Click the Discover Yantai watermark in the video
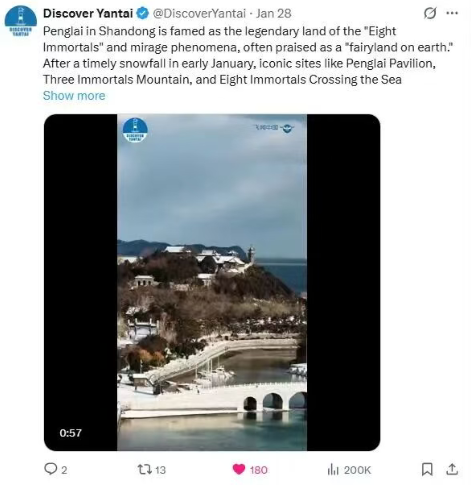The height and width of the screenshot is (485, 471). click(x=135, y=130)
